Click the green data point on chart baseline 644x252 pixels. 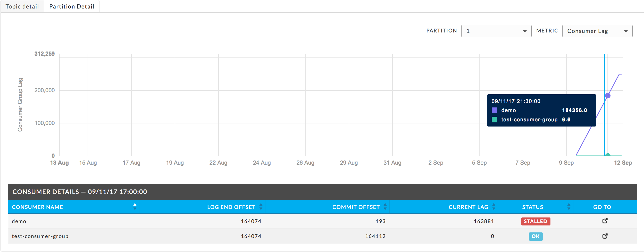coord(608,155)
